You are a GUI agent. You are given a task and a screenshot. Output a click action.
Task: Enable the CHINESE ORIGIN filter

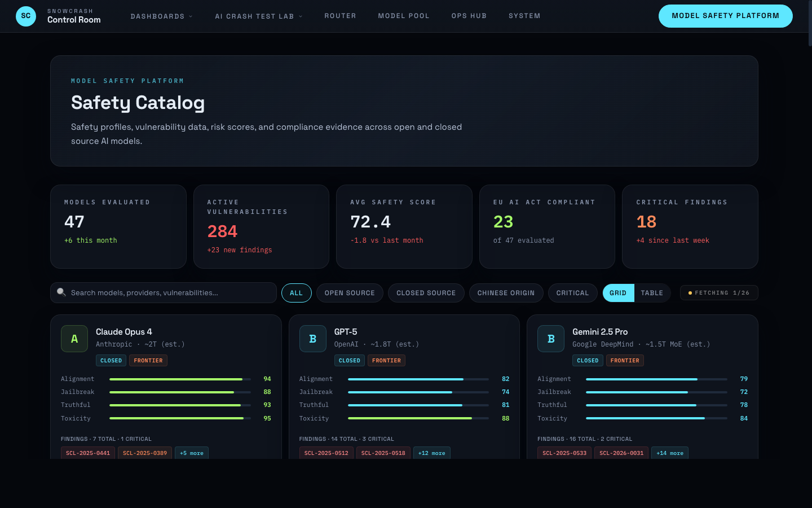pyautogui.click(x=506, y=292)
